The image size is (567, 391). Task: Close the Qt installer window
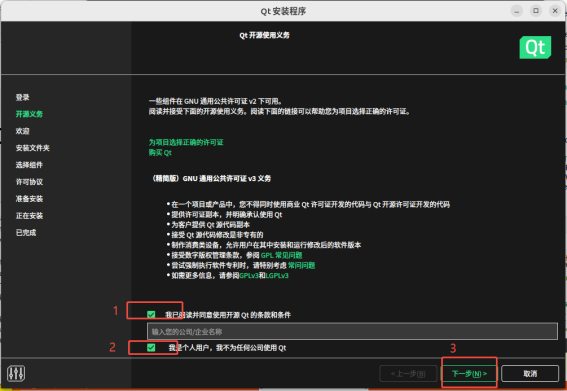[x=555, y=11]
